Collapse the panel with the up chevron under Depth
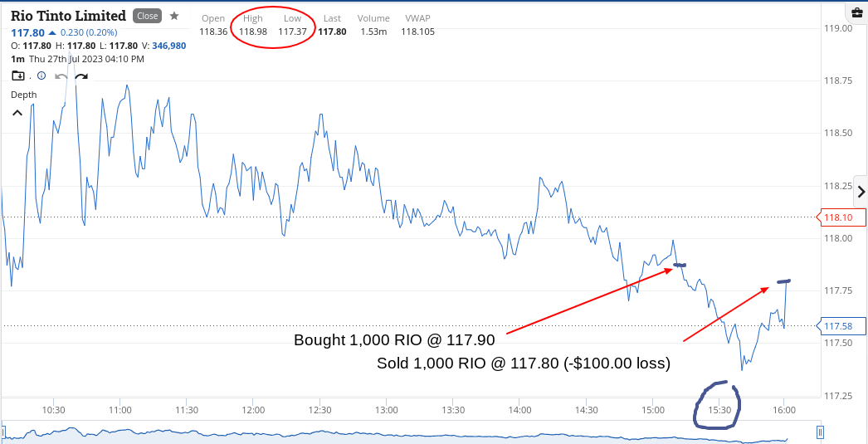Image resolution: width=868 pixels, height=444 pixels. (x=17, y=113)
